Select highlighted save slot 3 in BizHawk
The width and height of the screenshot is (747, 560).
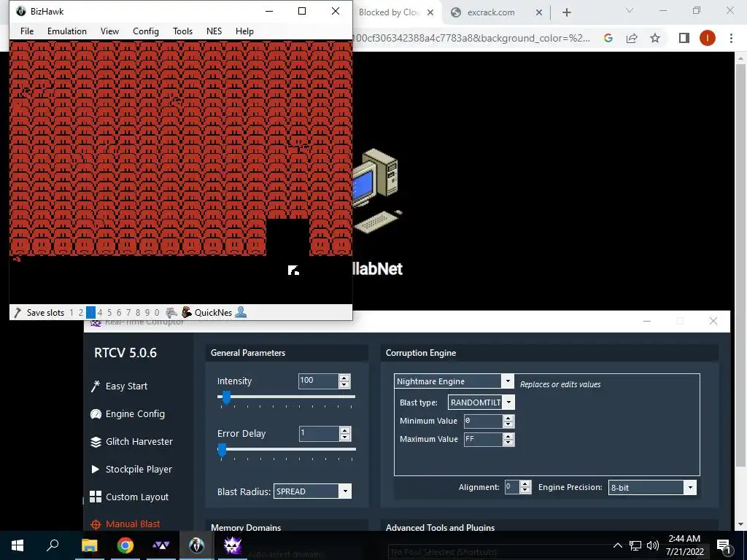click(90, 313)
